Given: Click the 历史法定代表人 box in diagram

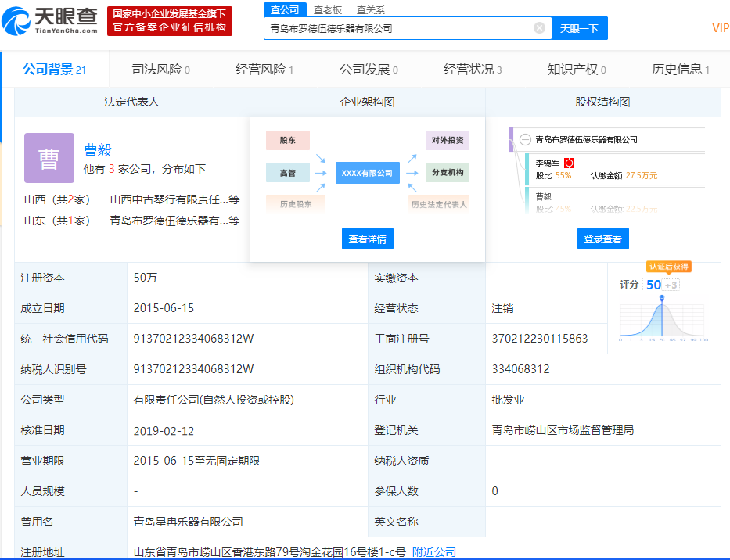Looking at the screenshot, I should [x=439, y=204].
